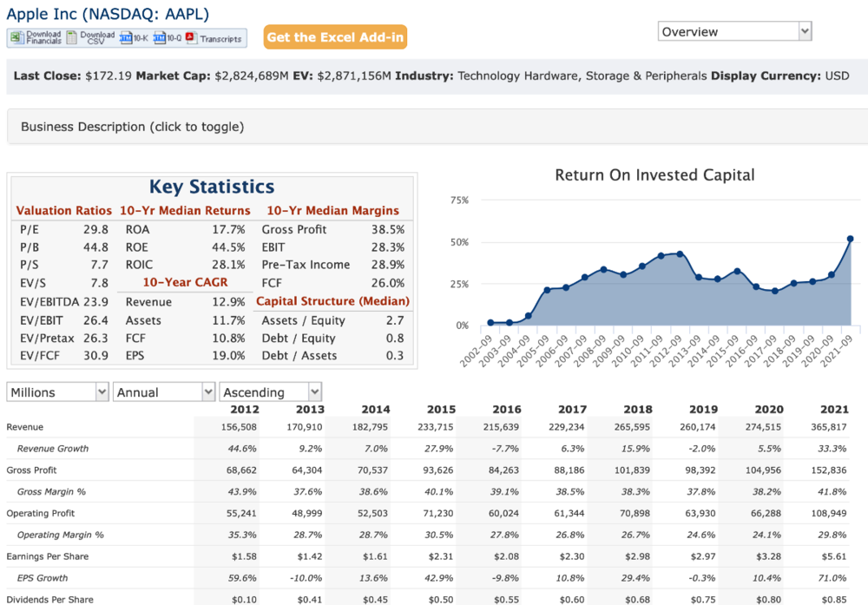868x605 pixels.
Task: Click the Debt / Assets value 0.3
Action: (x=395, y=355)
